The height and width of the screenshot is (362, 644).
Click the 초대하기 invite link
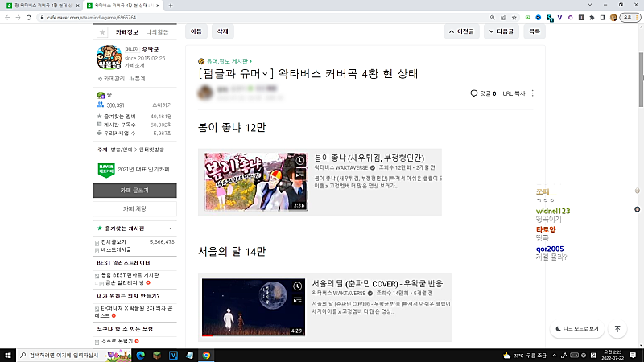pyautogui.click(x=162, y=105)
